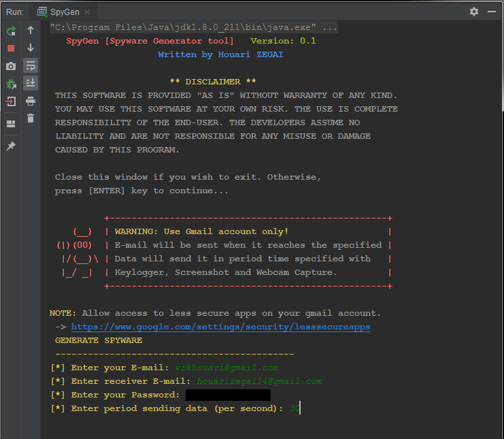Screen dimensions: 504x439
Task: Click 'Keylogger, Screenshot and Webcam Capture.' line
Action: pyautogui.click(x=226, y=272)
